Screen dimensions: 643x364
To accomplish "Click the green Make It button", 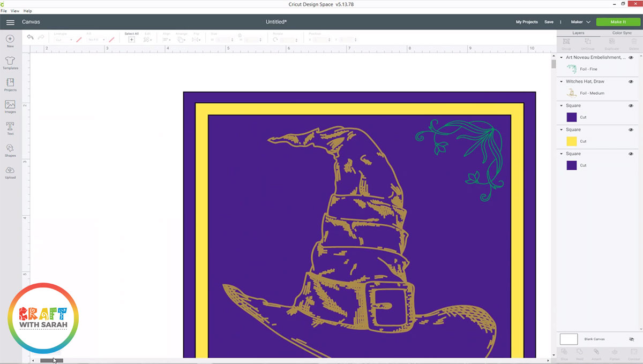I will coord(617,22).
